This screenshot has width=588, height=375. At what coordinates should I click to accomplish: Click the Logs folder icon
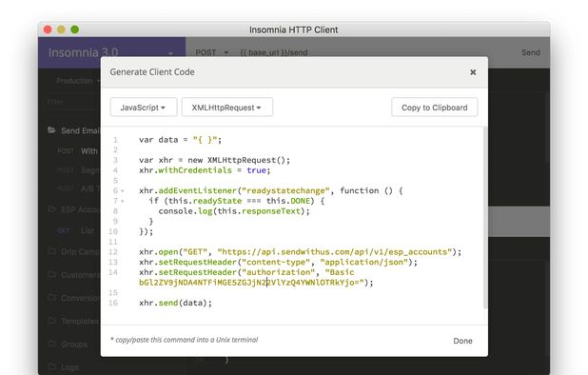click(x=51, y=366)
